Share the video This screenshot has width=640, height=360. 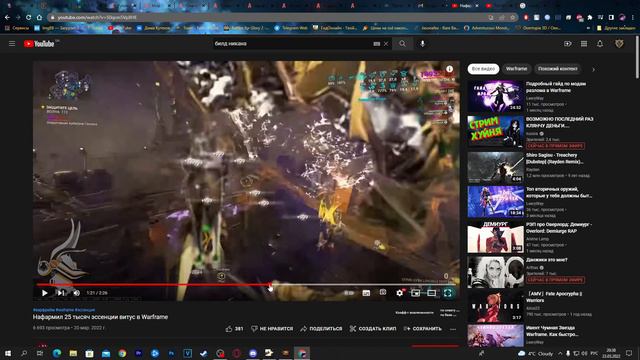[x=321, y=329]
